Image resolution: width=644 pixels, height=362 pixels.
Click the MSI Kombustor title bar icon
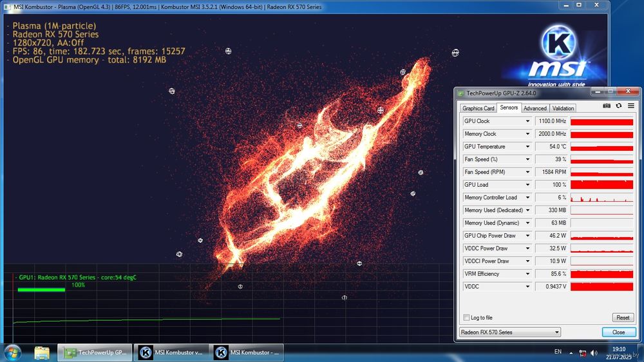coord(7,7)
